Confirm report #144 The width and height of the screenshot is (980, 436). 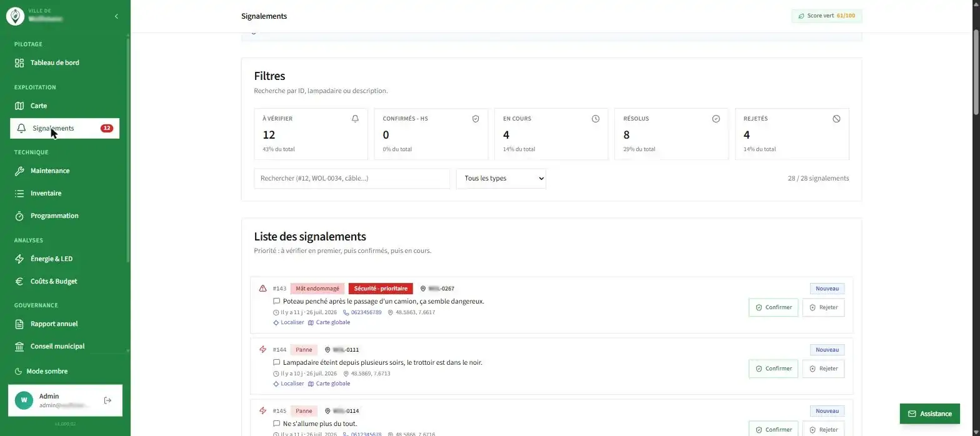pos(773,369)
